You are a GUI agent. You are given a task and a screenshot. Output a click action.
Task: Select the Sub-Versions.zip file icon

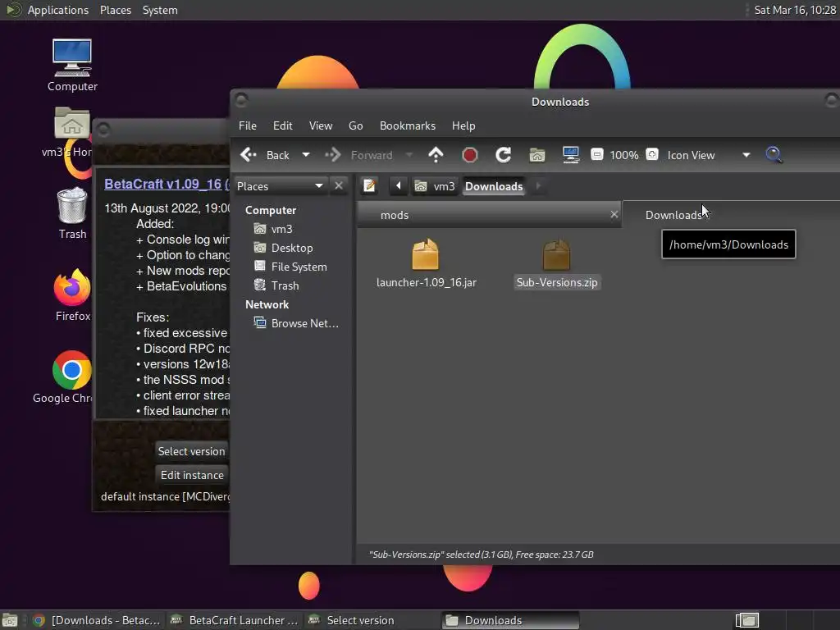pos(557,254)
